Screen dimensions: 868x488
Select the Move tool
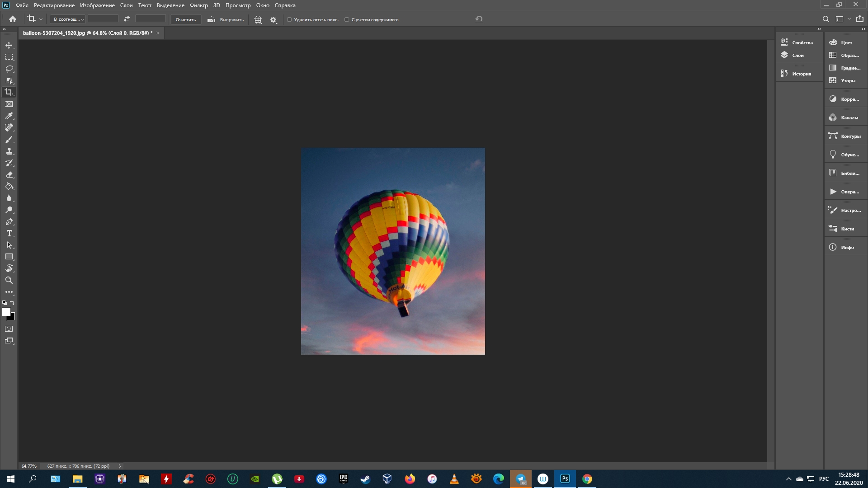(9, 45)
